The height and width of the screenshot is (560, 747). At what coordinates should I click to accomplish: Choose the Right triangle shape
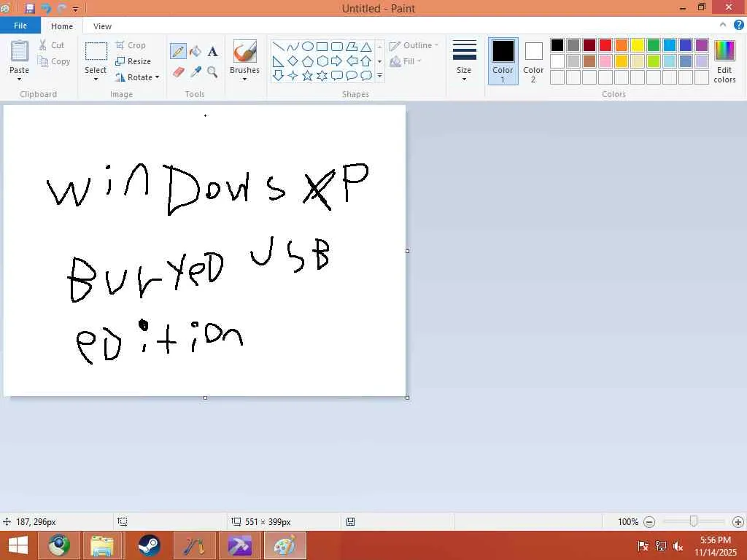278,61
